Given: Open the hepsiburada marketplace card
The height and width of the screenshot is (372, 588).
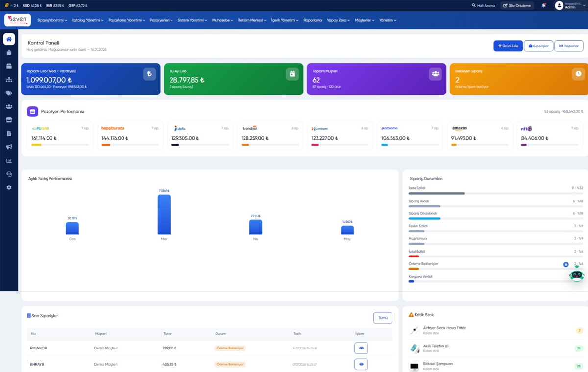Looking at the screenshot, I should click(130, 136).
